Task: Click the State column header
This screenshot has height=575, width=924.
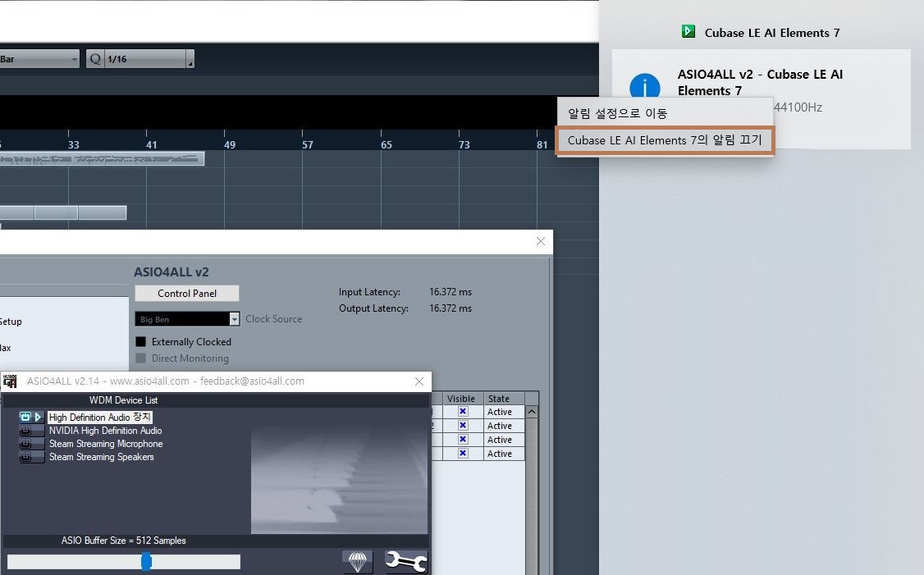Action: (x=504, y=399)
